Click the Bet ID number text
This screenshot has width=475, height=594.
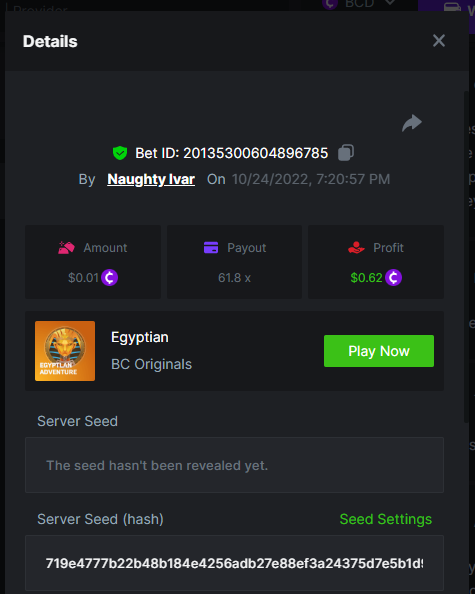coord(256,153)
